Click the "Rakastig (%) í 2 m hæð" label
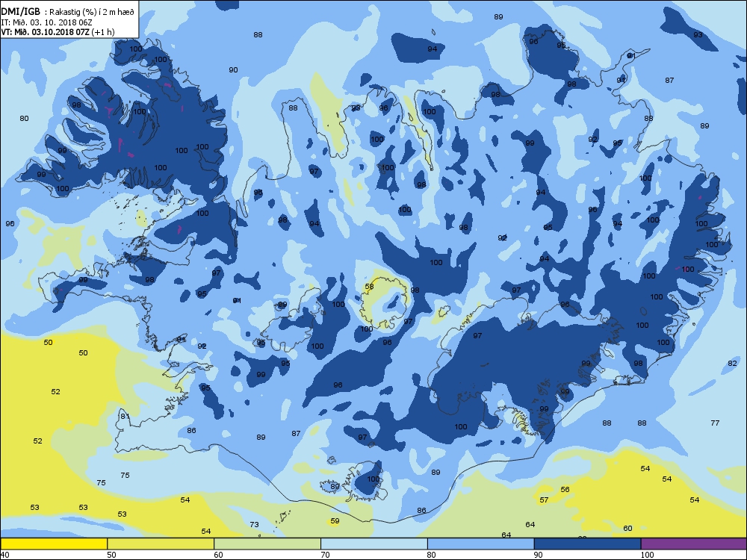Viewport: 747px width, 560px height. click(92, 13)
